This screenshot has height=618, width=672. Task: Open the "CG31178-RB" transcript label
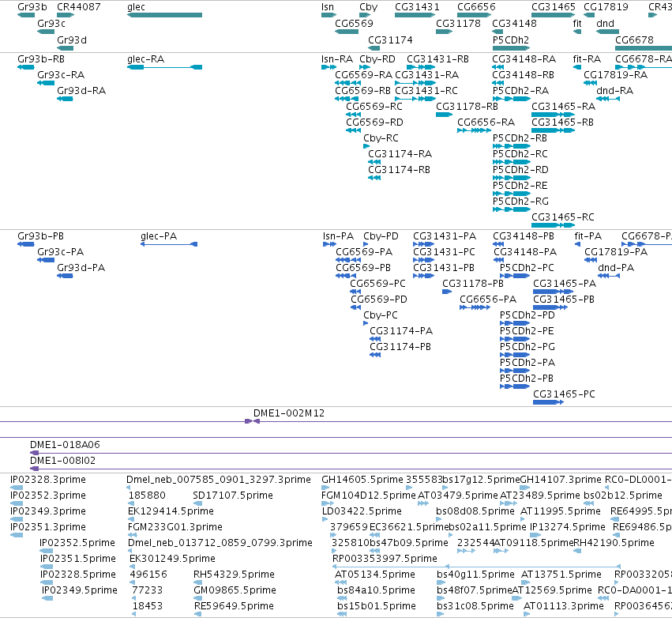[x=467, y=107]
